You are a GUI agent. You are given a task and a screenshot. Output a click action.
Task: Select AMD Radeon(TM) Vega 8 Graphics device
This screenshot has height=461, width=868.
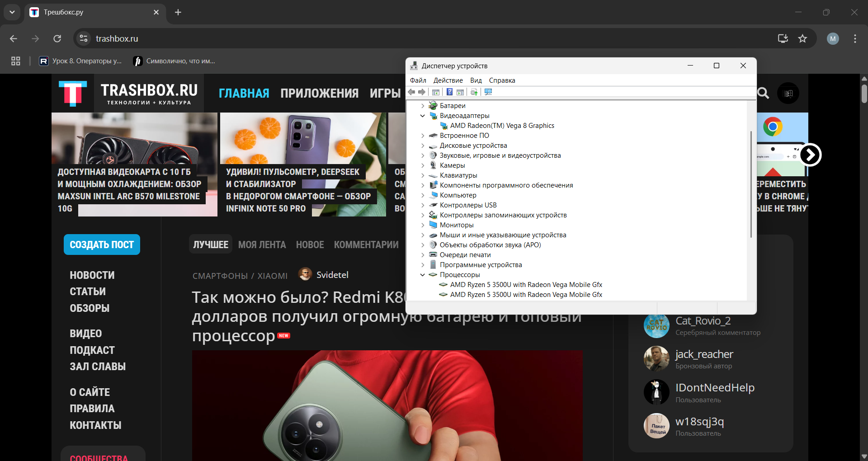502,126
